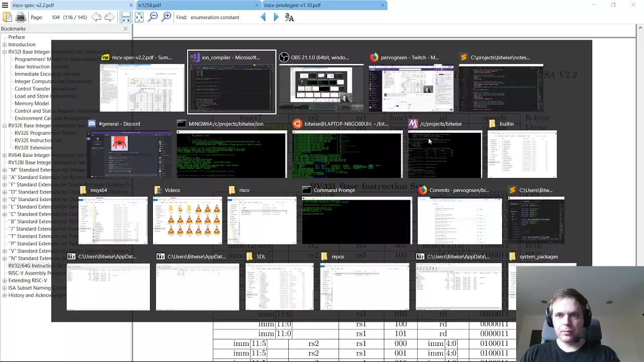644x362 pixels.
Task: Click the Zoom In magnifier icon
Action: point(167,17)
